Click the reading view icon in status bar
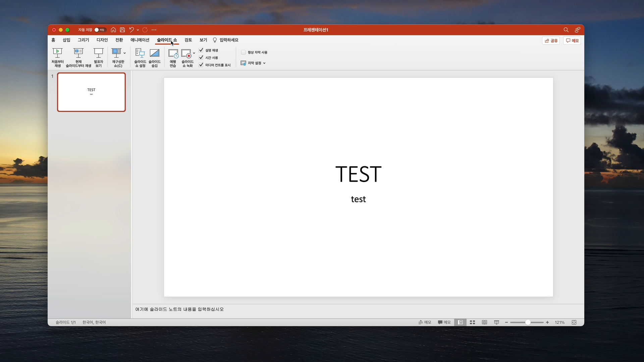 point(484,322)
